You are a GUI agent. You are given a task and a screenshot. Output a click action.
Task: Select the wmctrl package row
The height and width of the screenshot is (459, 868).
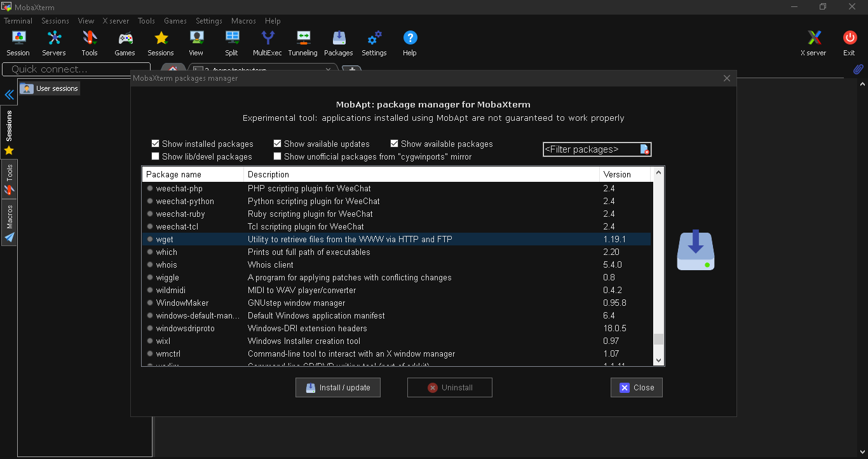pos(397,353)
